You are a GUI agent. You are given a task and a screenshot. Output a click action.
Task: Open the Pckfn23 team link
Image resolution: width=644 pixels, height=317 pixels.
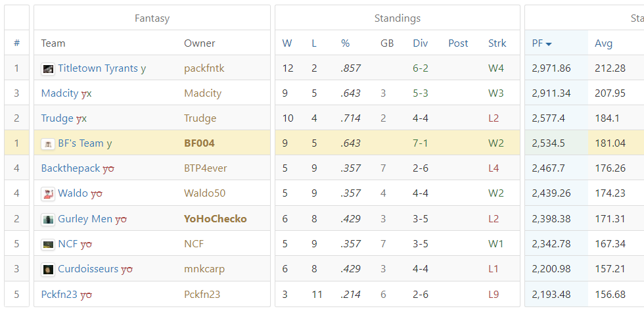click(x=59, y=295)
